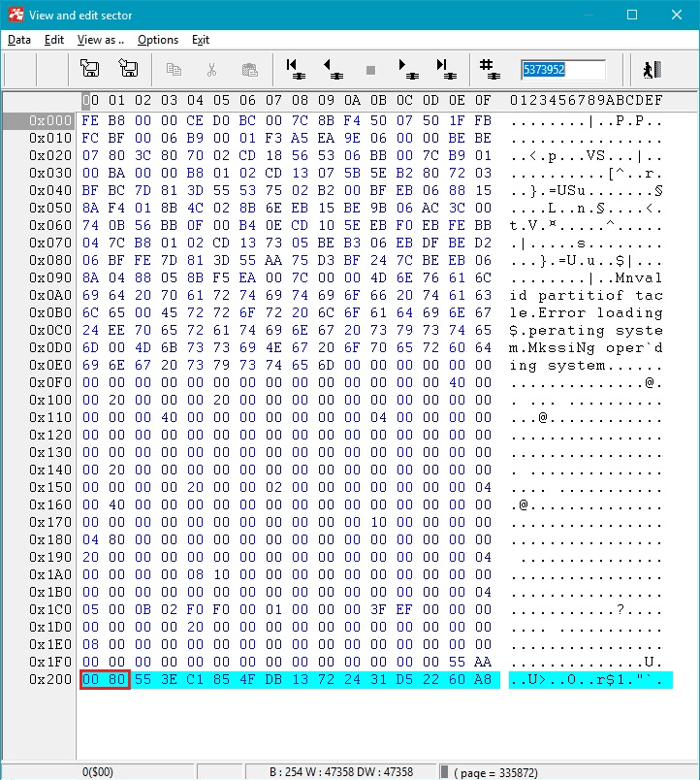Click the second disk save-as icon
Screen dimensions: 700x780
tap(128, 69)
